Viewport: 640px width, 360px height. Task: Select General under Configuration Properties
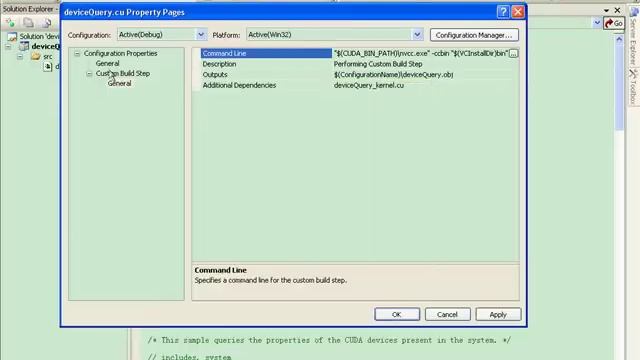coord(107,63)
